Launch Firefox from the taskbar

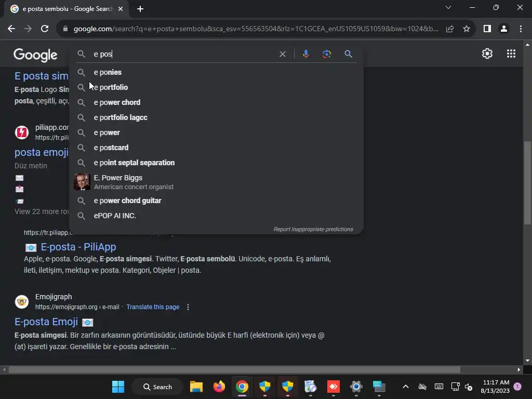(x=219, y=387)
